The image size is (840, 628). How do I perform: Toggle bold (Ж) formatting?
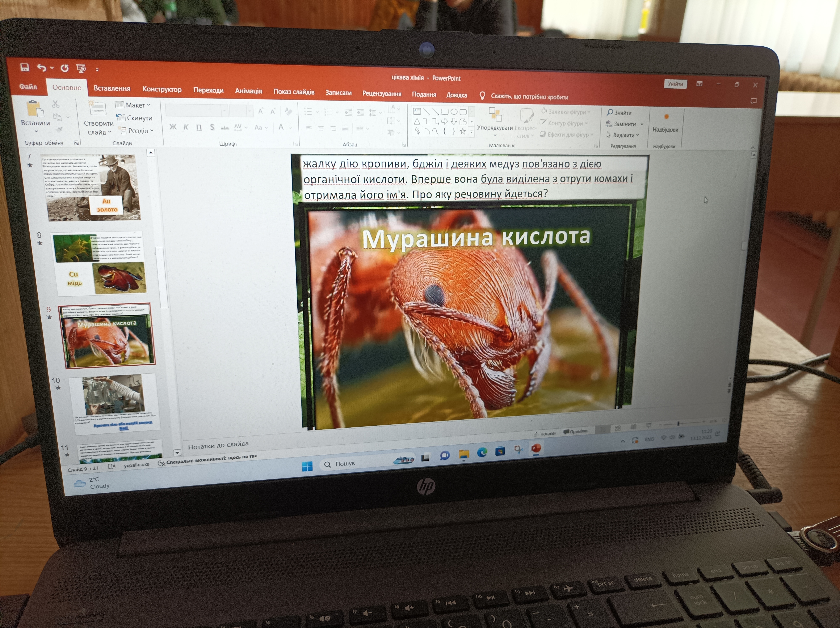point(173,127)
